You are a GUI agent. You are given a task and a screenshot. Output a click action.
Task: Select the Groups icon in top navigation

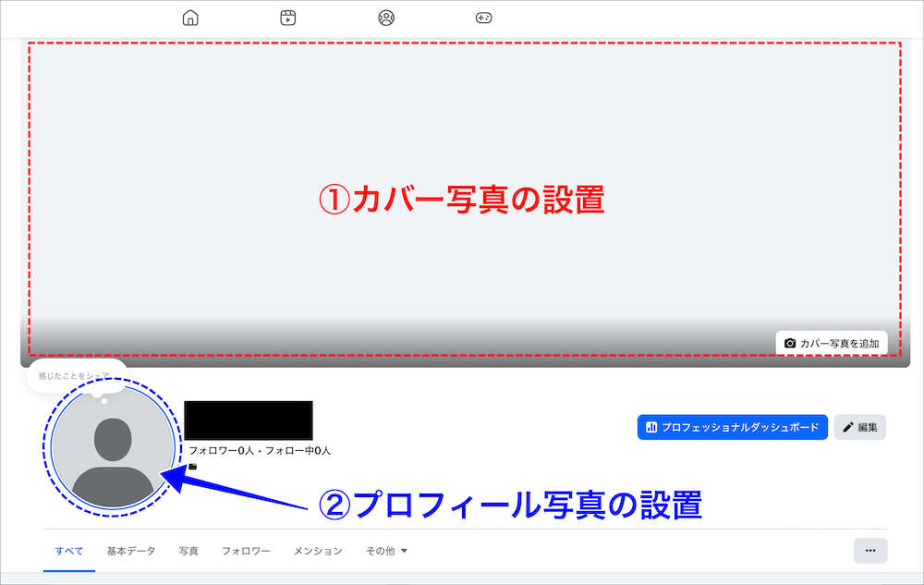pos(385,17)
